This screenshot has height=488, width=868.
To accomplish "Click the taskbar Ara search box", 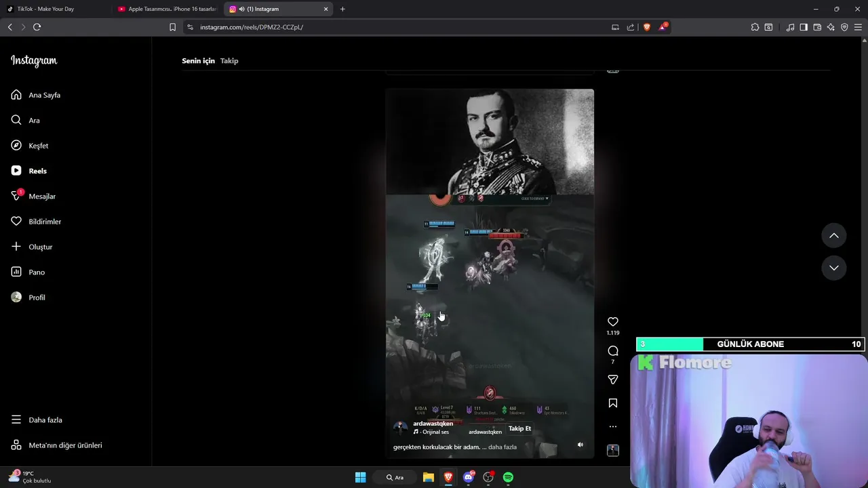I will [395, 477].
